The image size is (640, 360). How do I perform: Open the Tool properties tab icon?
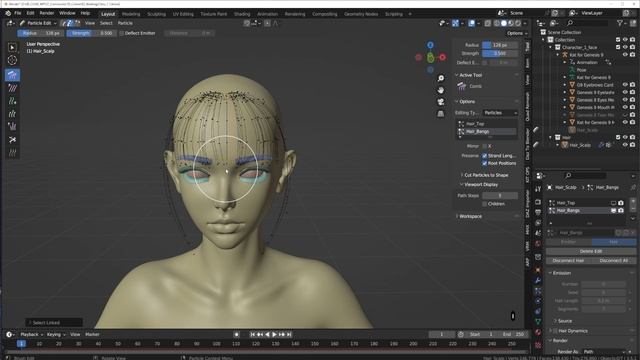[538, 189]
